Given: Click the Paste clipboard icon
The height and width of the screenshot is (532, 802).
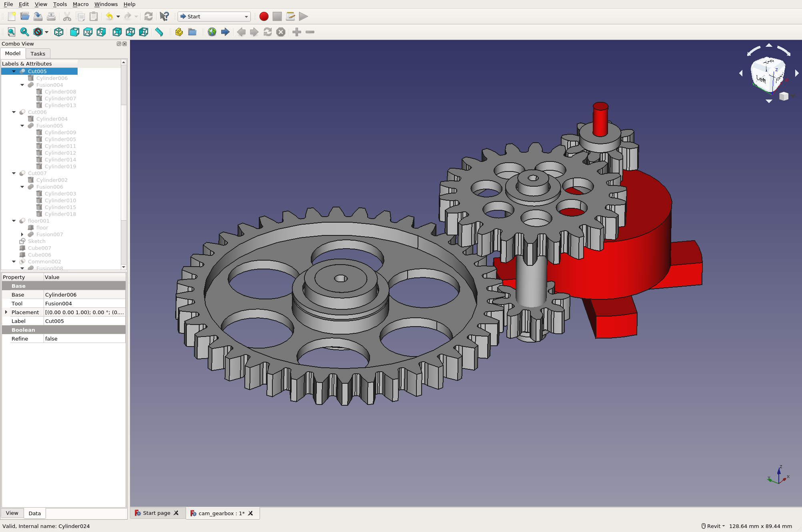Looking at the screenshot, I should click(x=94, y=16).
